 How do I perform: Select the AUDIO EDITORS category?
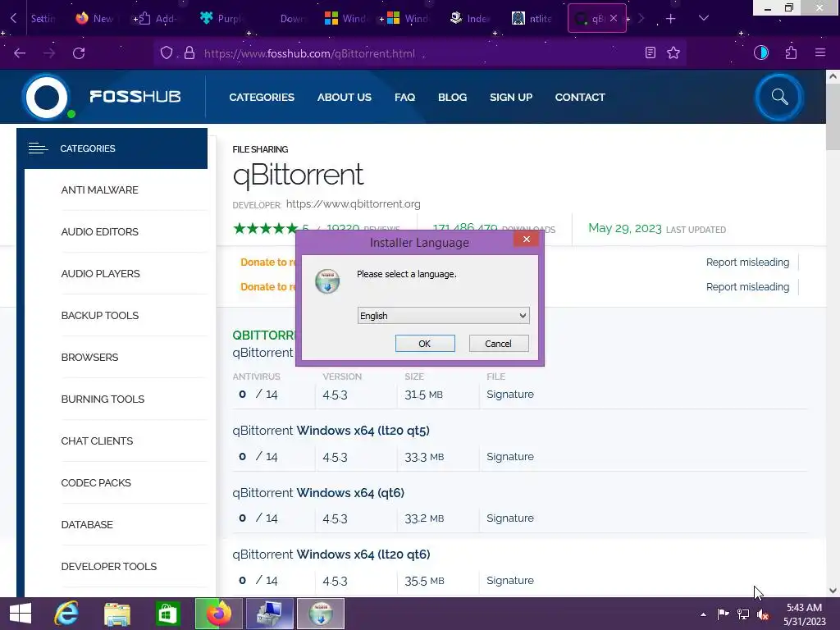tap(99, 232)
